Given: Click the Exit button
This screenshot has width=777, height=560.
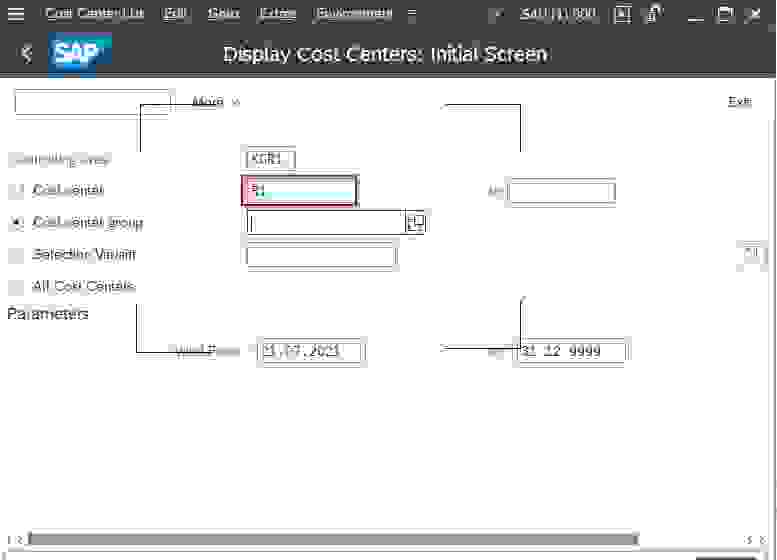Looking at the screenshot, I should [x=739, y=102].
